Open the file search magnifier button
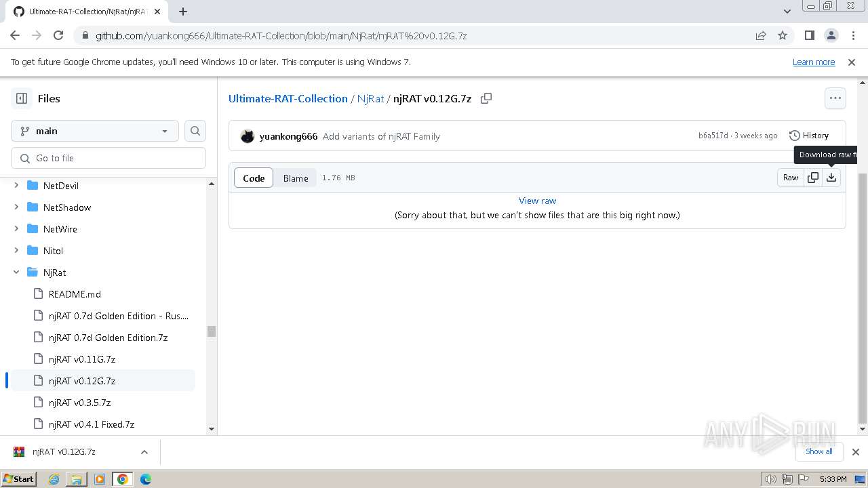 tap(195, 131)
